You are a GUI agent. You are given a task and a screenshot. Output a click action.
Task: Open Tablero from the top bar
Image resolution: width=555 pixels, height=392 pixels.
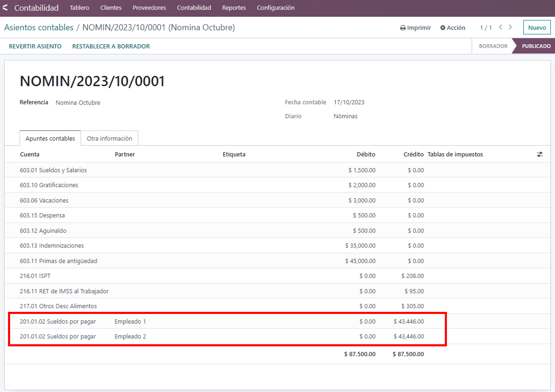click(79, 8)
